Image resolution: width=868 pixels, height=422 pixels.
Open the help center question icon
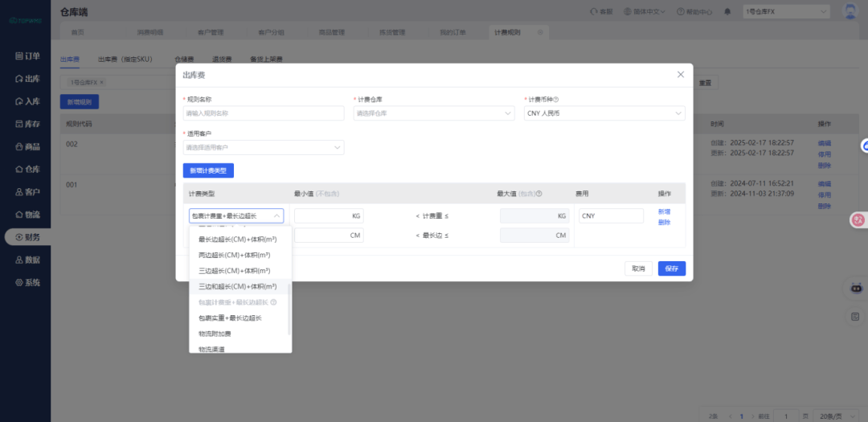pos(681,11)
